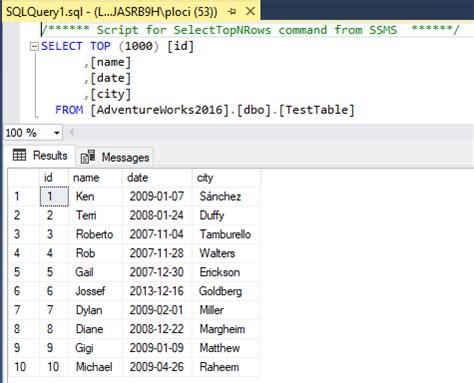Select the name column header
The width and height of the screenshot is (474, 383).
click(x=95, y=178)
